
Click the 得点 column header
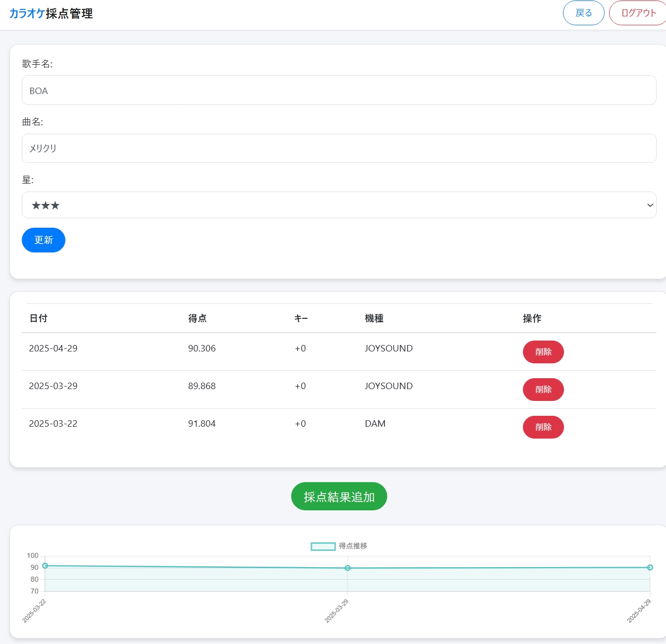tap(197, 318)
